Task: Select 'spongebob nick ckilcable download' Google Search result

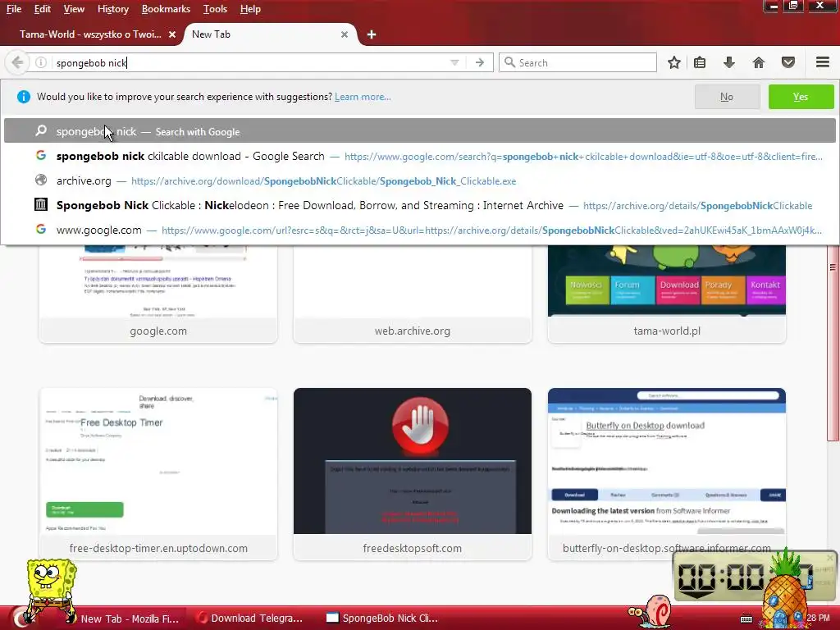Action: click(x=419, y=157)
